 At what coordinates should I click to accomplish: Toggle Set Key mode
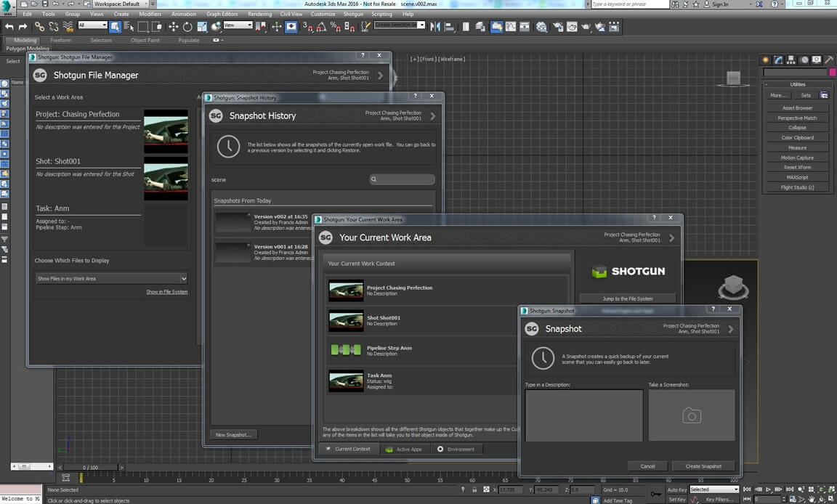point(676,499)
